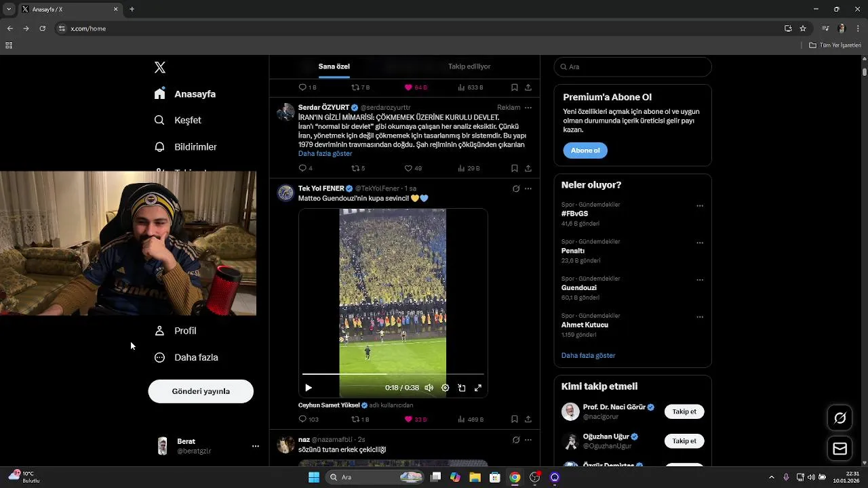The width and height of the screenshot is (868, 488).
Task: Open video settings gear
Action: click(x=445, y=388)
